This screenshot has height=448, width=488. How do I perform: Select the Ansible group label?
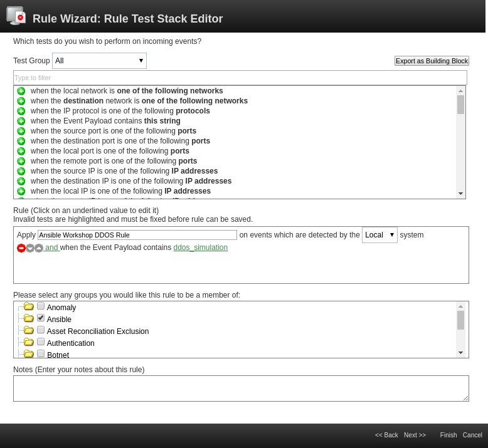(x=59, y=320)
